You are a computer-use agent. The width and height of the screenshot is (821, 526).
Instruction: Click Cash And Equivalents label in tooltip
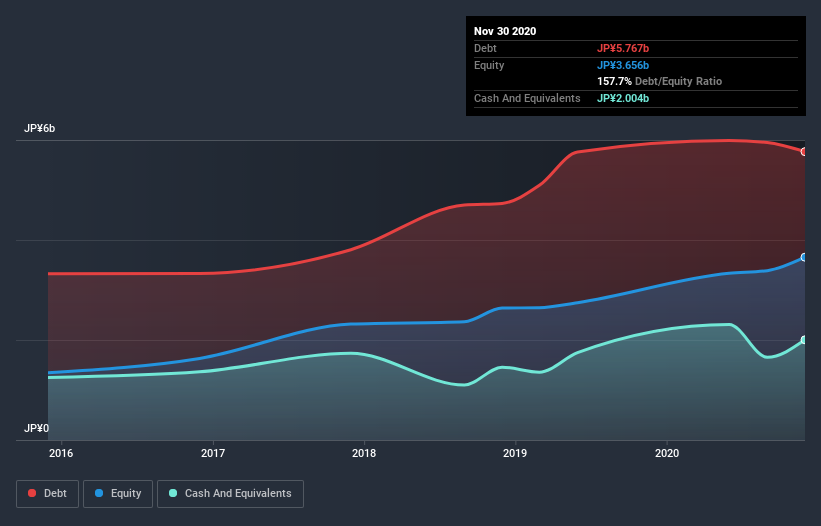527,98
